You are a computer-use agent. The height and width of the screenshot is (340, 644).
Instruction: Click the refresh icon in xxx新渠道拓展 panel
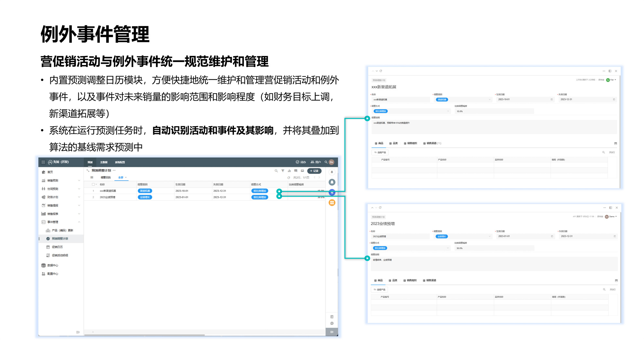point(381,71)
